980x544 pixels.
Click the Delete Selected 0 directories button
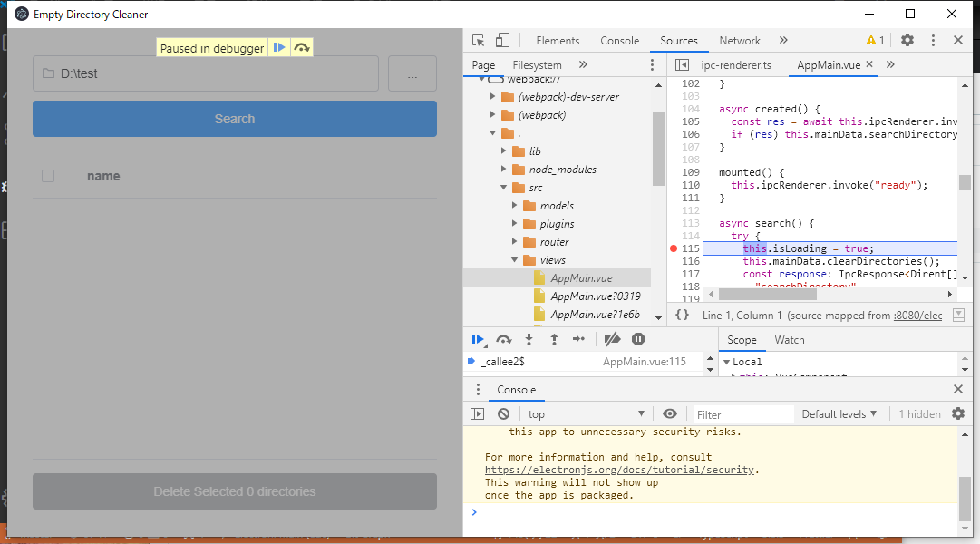click(235, 491)
